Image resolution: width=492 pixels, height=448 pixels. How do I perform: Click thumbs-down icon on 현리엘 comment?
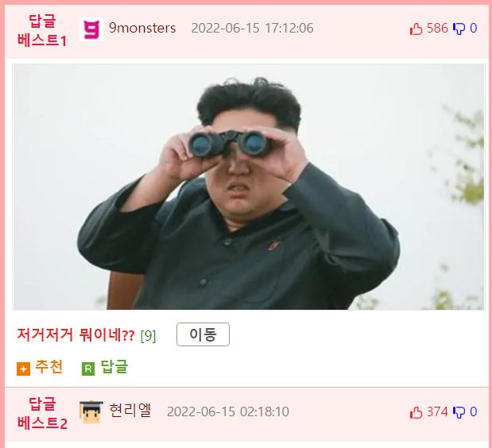click(459, 412)
